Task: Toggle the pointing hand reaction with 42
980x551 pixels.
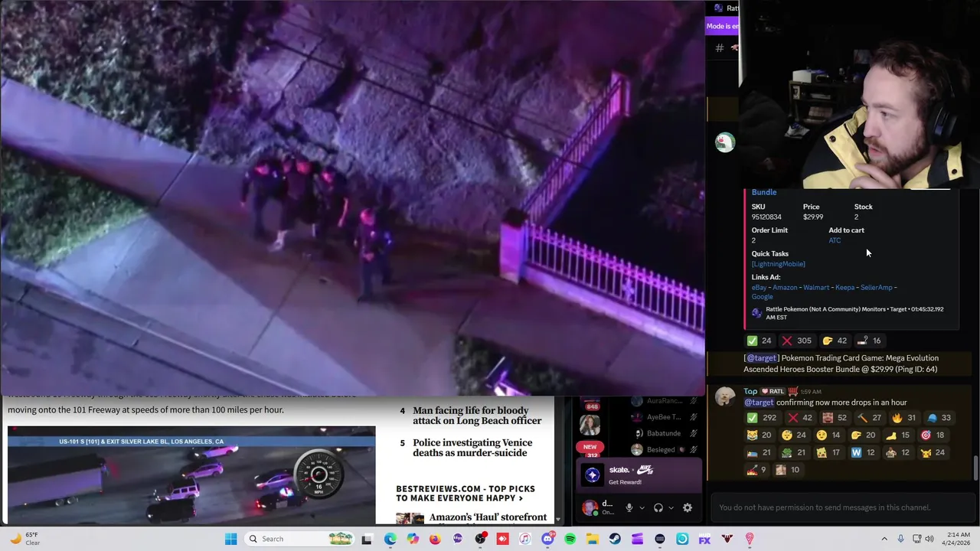Action: [x=835, y=341]
